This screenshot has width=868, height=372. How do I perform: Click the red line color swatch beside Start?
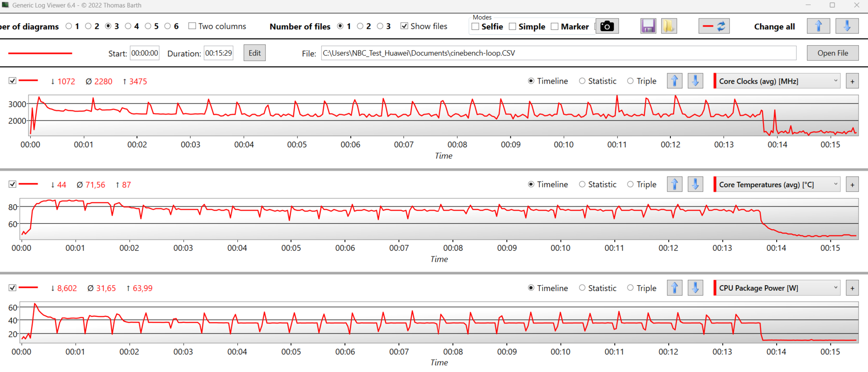pos(40,53)
